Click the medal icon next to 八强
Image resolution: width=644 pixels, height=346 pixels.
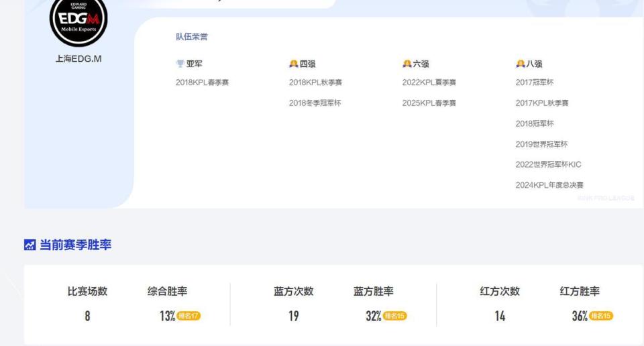pos(520,64)
